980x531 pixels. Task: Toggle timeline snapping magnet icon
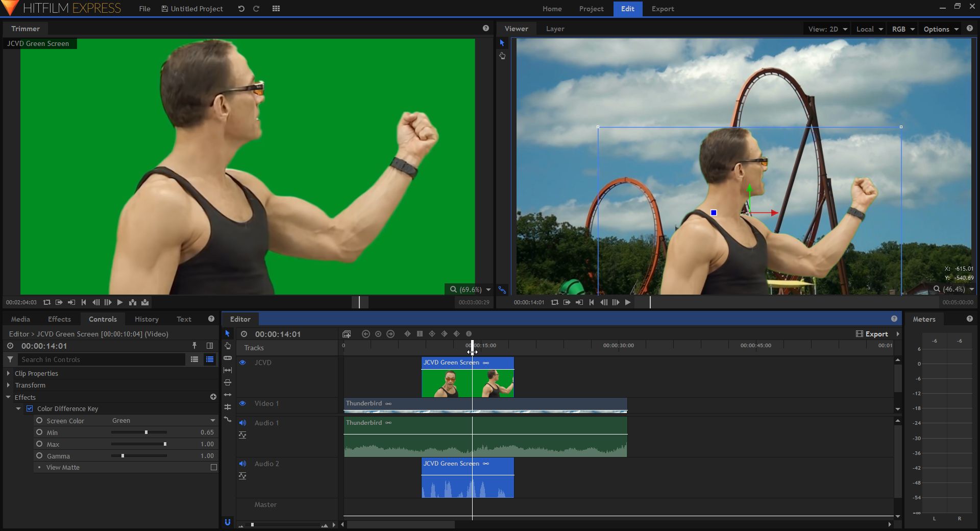228,522
